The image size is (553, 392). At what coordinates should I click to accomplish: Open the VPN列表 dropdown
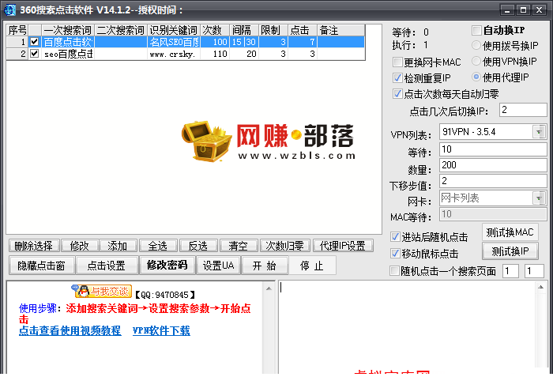tap(539, 132)
